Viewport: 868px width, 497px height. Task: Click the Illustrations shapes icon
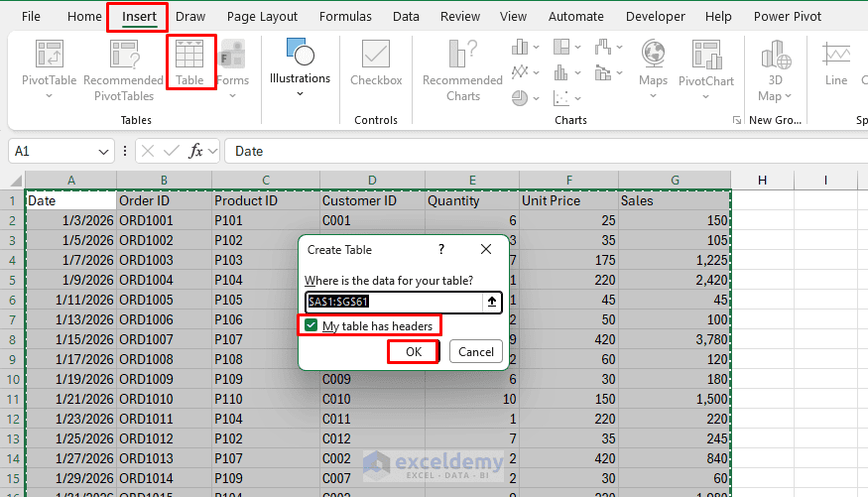tap(300, 52)
